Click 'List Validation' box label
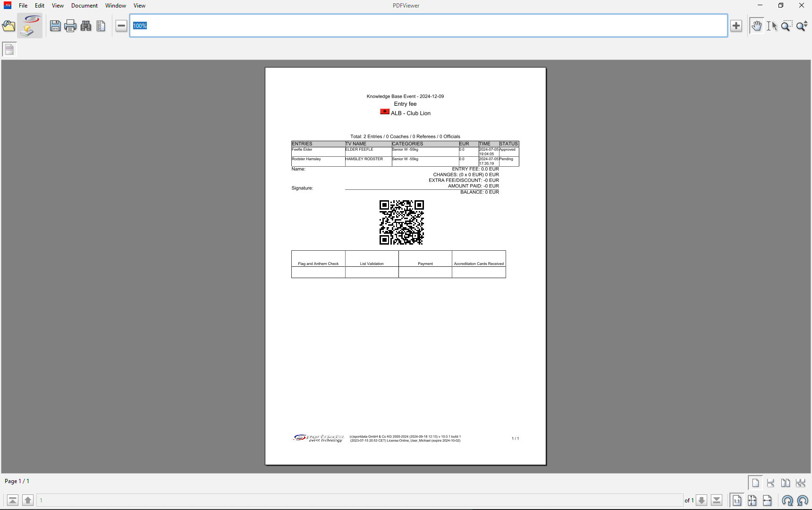The width and height of the screenshot is (812, 510). coord(372,264)
